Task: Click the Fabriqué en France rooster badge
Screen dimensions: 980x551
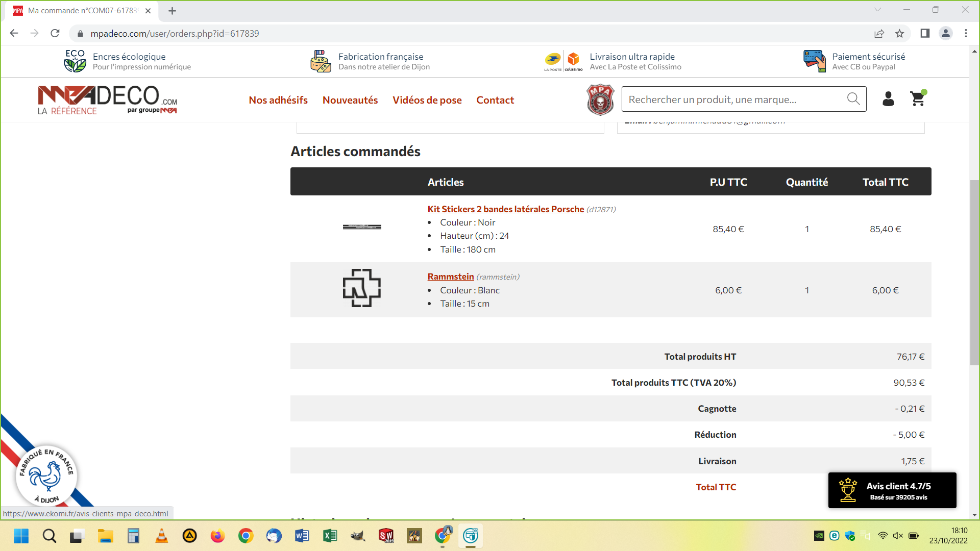Action: (x=46, y=475)
